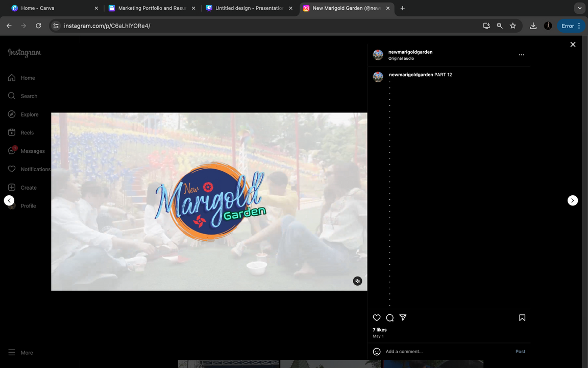This screenshot has height=368, width=588.
Task: Save post with bookmark icon
Action: point(522,318)
